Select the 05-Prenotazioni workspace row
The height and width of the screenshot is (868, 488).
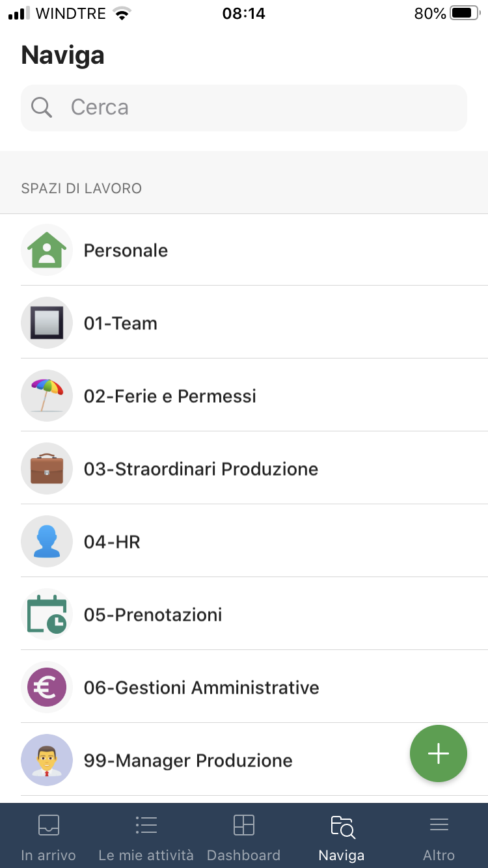coord(153,615)
